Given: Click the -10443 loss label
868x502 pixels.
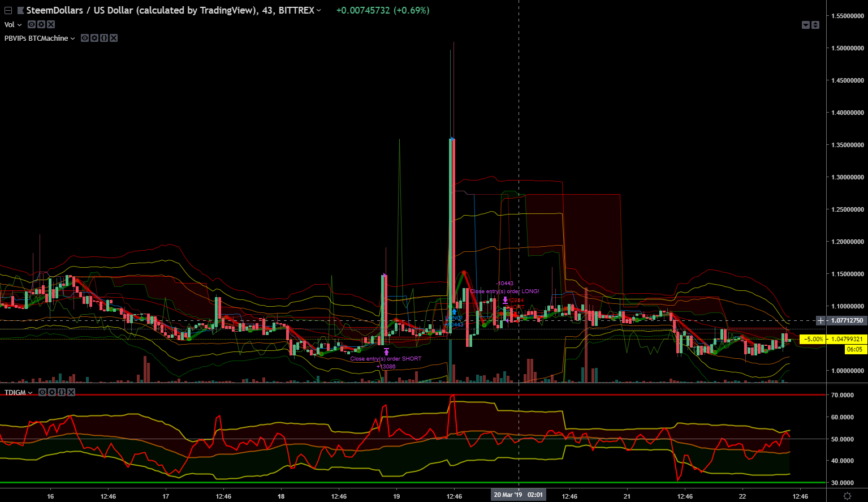Looking at the screenshot, I should point(504,284).
